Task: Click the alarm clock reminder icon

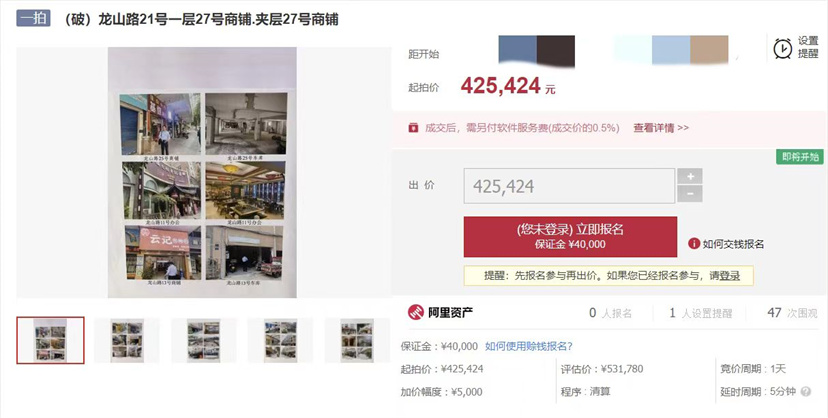Action: [783, 48]
